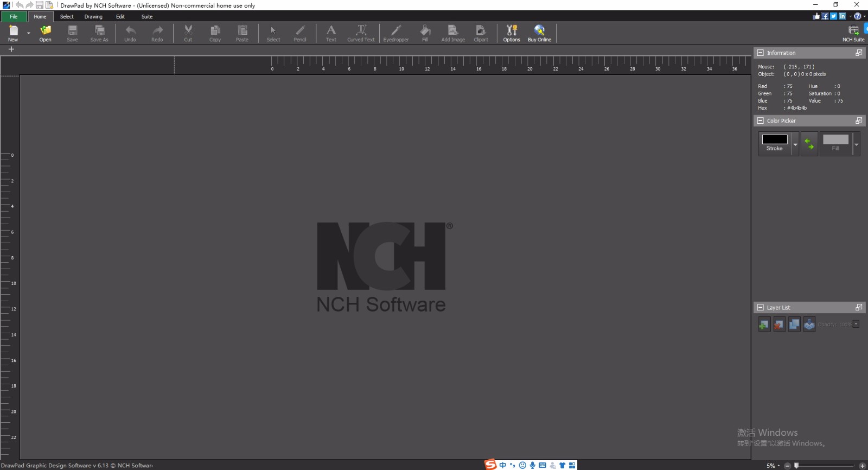868x470 pixels.
Task: Click the gray Fill color swatch
Action: click(835, 139)
